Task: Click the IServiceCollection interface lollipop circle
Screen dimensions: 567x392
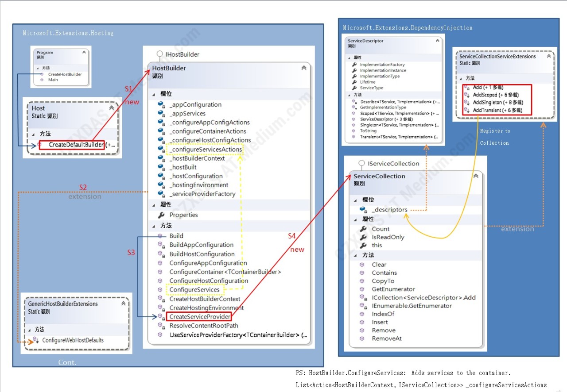Action: [x=362, y=163]
